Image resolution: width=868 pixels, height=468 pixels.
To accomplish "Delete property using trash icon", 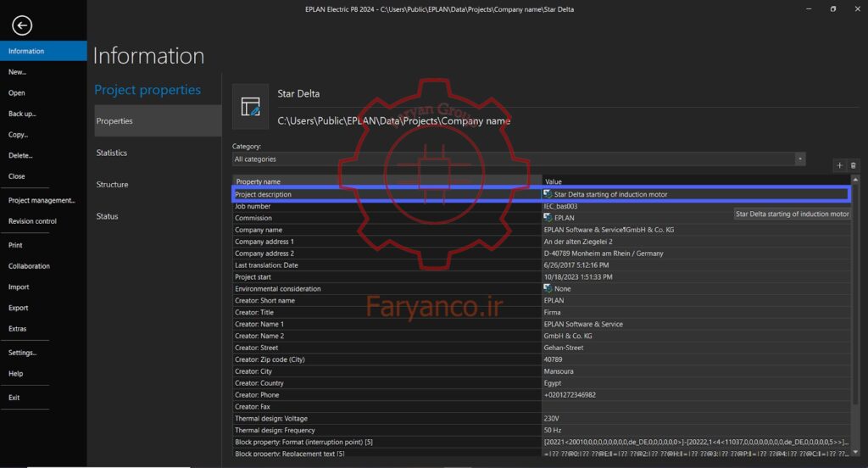I will [853, 165].
